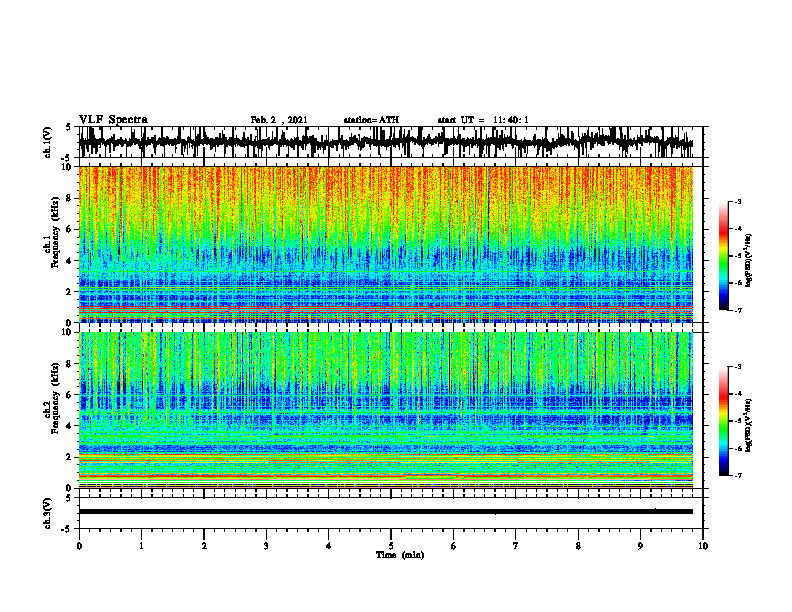The width and height of the screenshot is (792, 612).
Task: Click the ch.1 colorbar PSD units label
Action: coord(748,260)
